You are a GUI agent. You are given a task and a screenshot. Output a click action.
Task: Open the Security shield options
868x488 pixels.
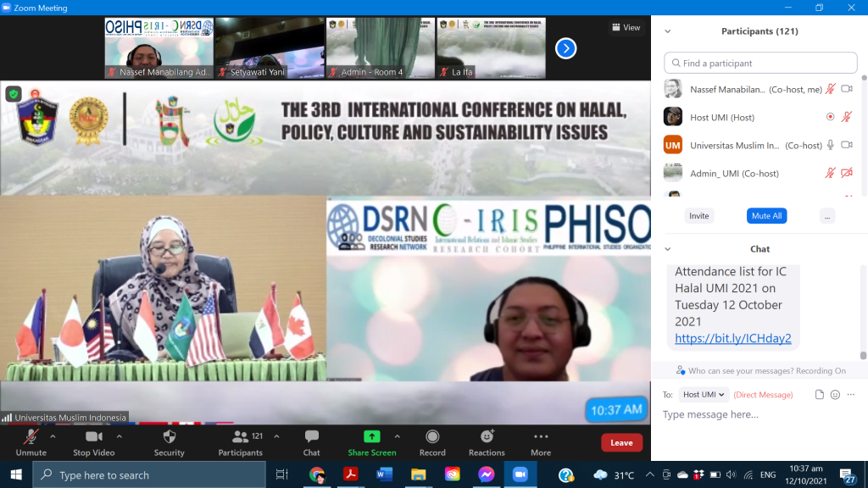169,441
